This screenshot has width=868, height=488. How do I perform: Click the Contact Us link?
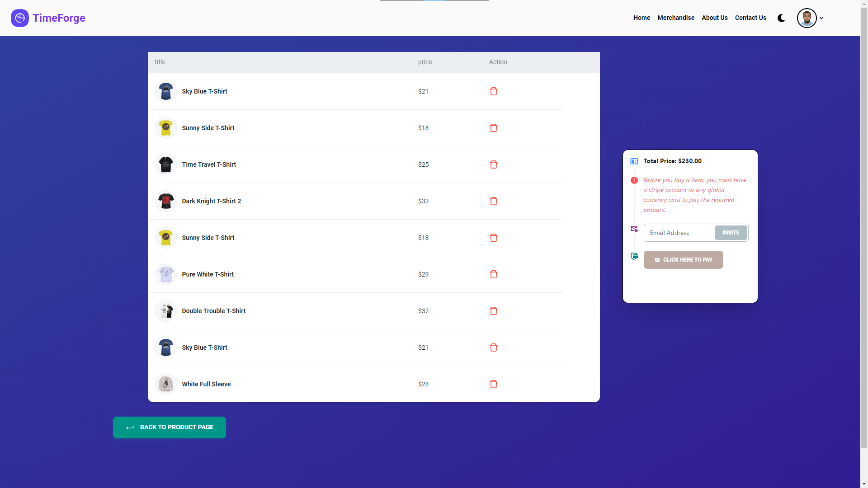pos(750,18)
